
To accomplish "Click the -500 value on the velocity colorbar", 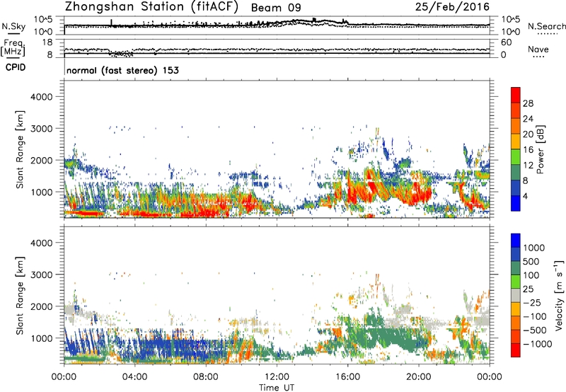I will [534, 330].
